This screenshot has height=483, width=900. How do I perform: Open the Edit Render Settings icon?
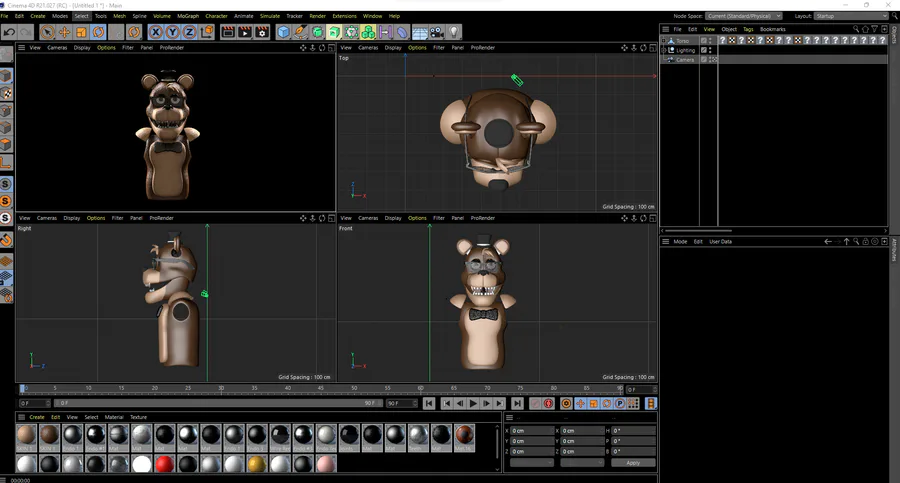pyautogui.click(x=262, y=32)
